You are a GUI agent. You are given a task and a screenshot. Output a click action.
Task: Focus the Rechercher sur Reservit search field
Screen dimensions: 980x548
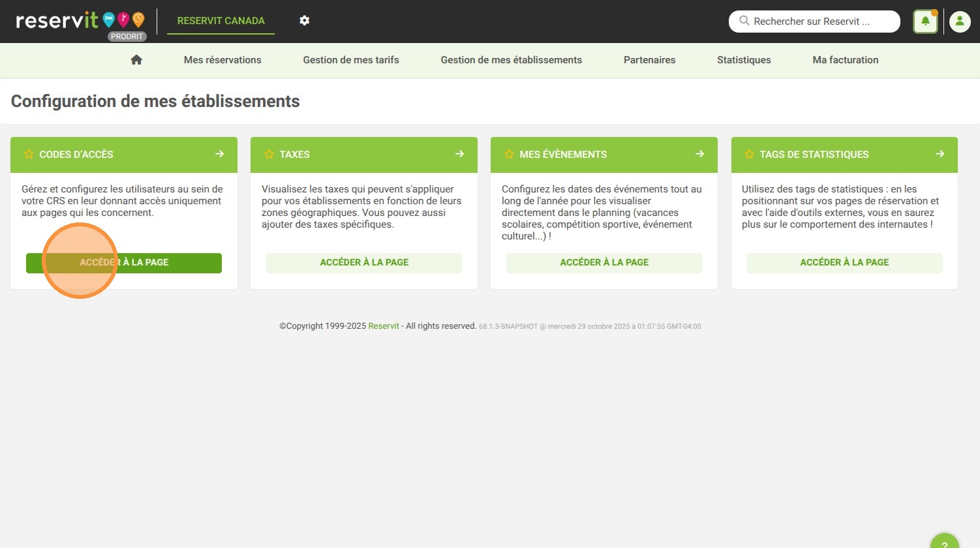tap(814, 22)
